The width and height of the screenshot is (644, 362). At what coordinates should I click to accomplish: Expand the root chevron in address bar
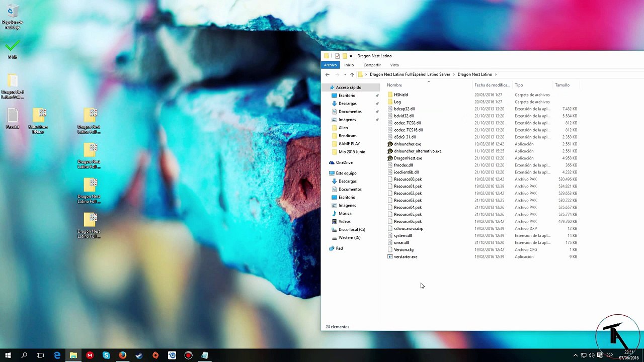click(x=366, y=74)
